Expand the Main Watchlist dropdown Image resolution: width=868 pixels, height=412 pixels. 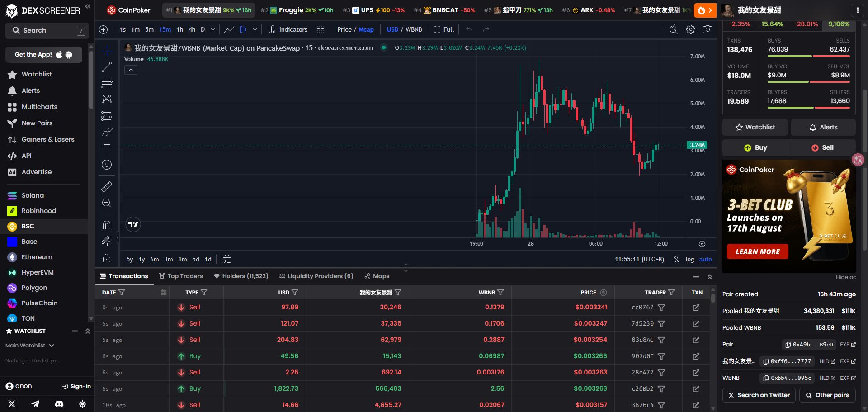tap(30, 346)
